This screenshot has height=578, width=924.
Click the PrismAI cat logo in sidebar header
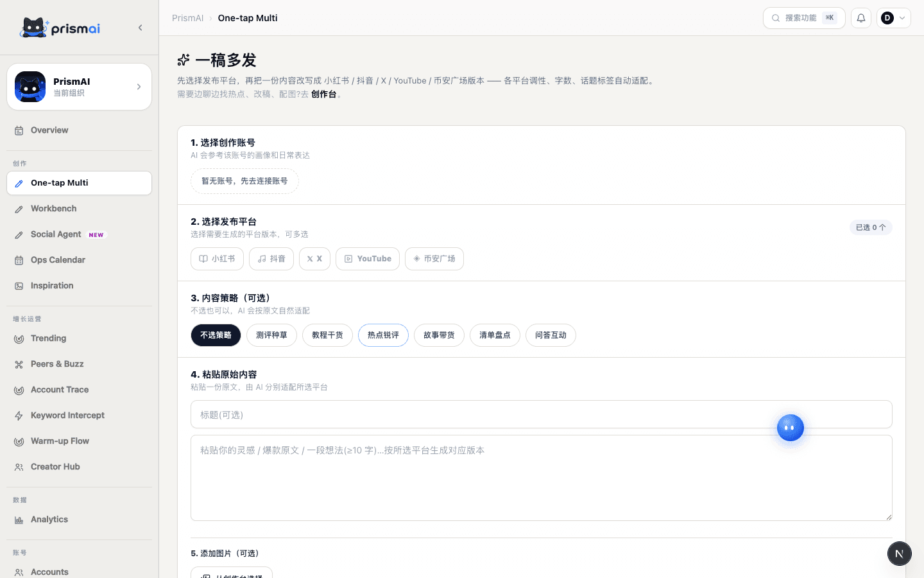60,28
